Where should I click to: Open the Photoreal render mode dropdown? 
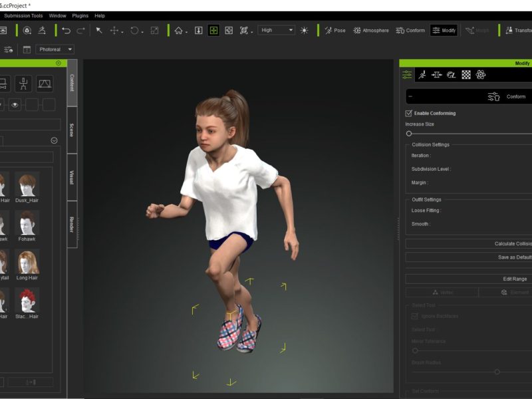pos(55,49)
